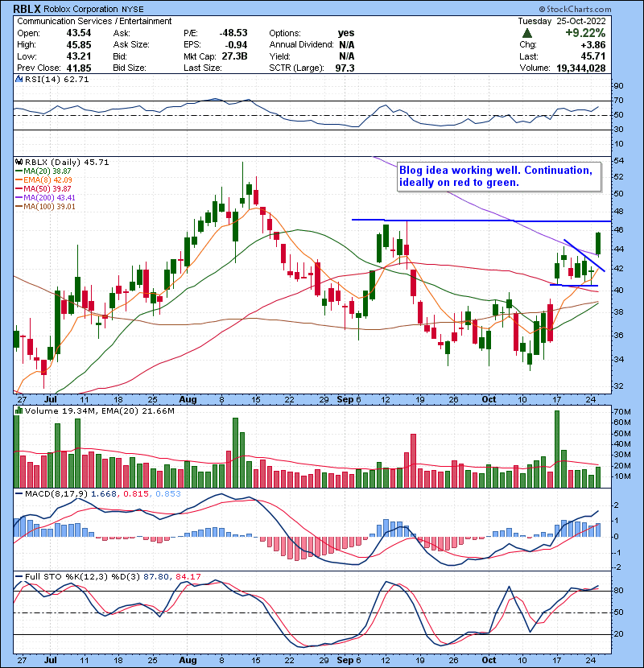Image resolution: width=644 pixels, height=668 pixels.
Task: Click the tallest green volume bar on Oct 17
Action: (x=556, y=449)
